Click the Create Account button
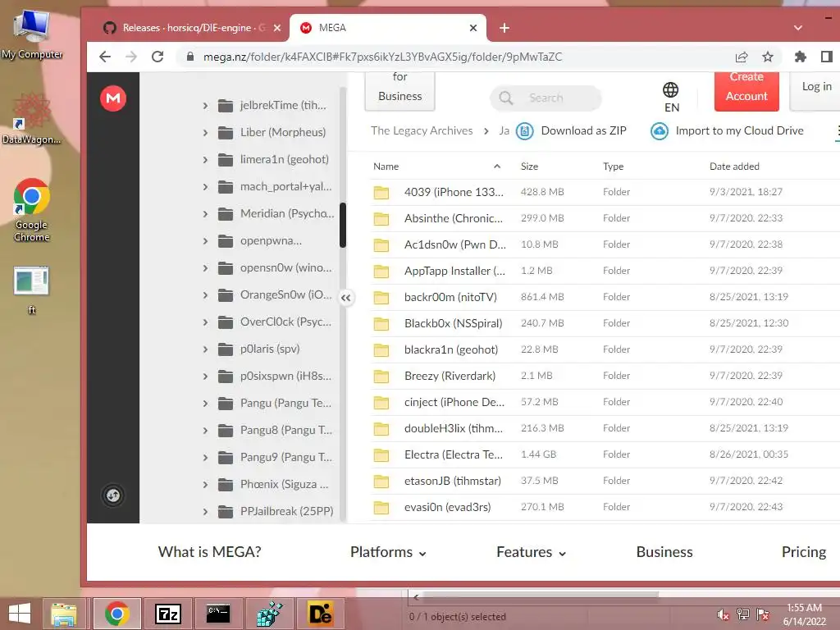Viewport: 840px width, 630px height. (x=746, y=91)
